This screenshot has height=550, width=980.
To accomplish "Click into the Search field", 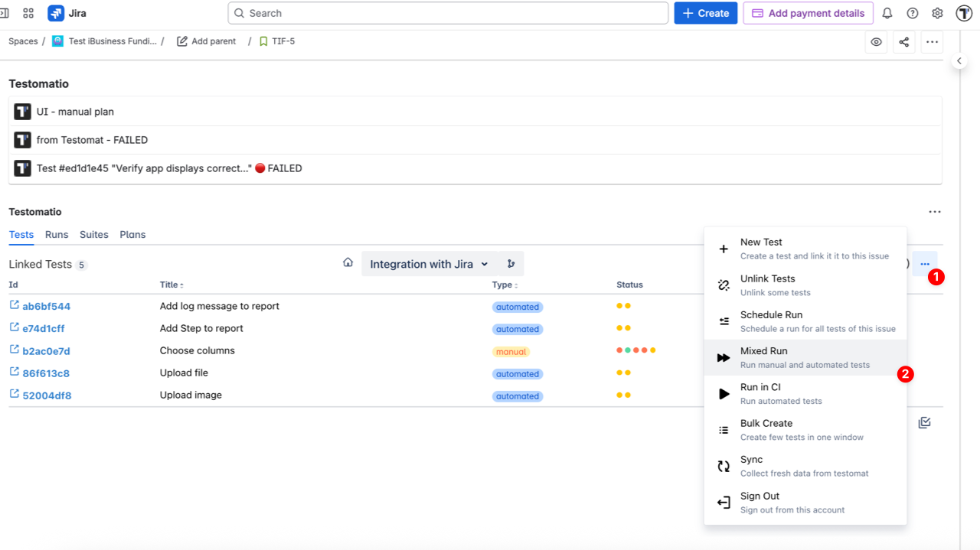I will [x=448, y=13].
